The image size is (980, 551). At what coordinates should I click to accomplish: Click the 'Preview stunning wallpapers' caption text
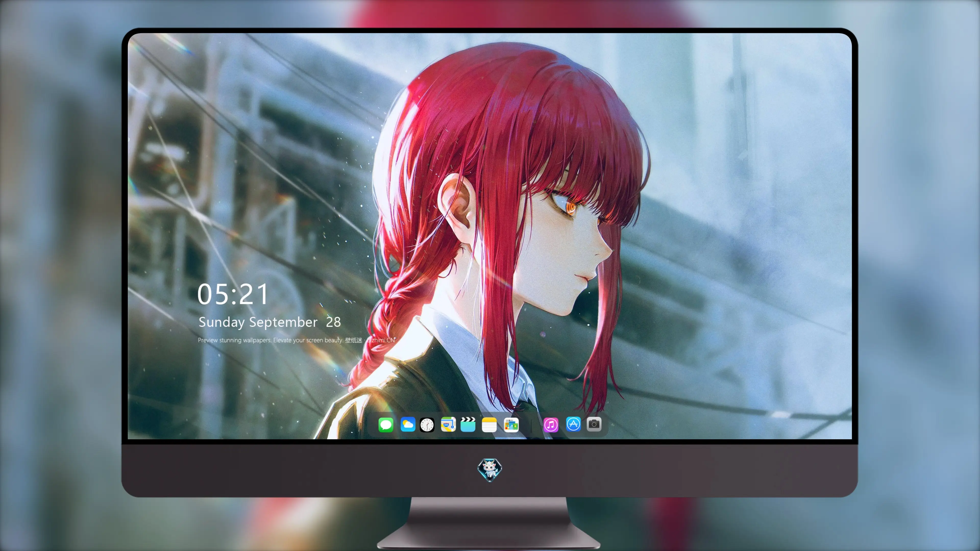click(296, 340)
